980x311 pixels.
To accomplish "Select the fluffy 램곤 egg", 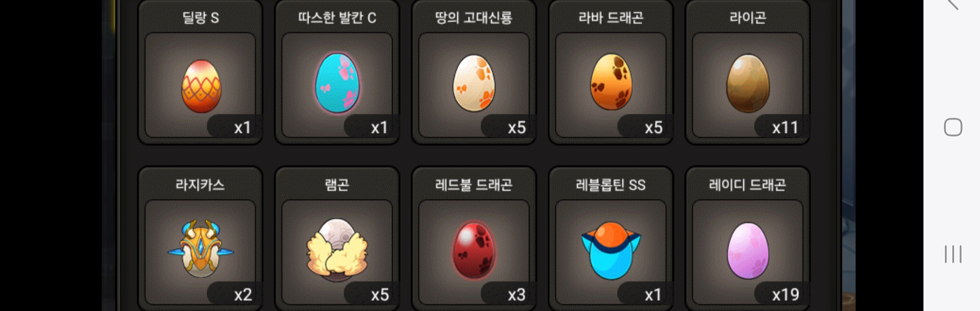I will point(337,250).
